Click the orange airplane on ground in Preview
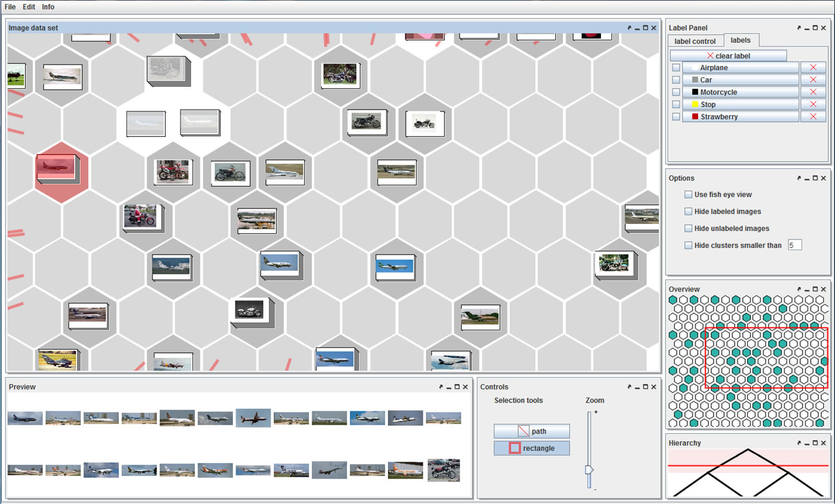Image resolution: width=835 pixels, height=504 pixels. (x=405, y=470)
